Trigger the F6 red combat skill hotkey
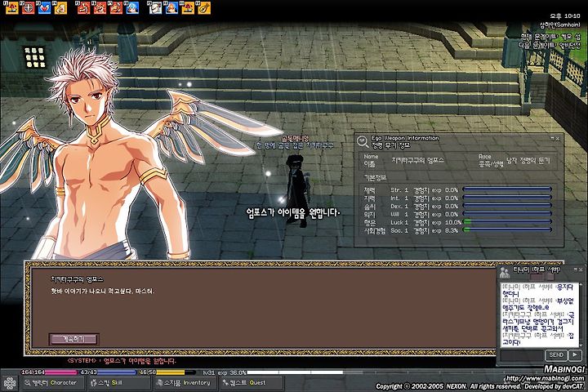The height and width of the screenshot is (392, 588). tap(100, 7)
